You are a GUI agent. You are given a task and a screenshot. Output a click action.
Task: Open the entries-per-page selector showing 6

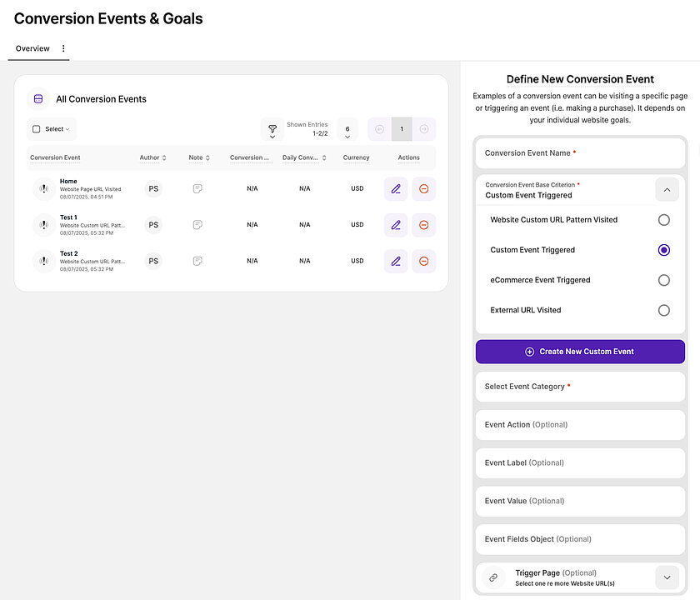(347, 129)
